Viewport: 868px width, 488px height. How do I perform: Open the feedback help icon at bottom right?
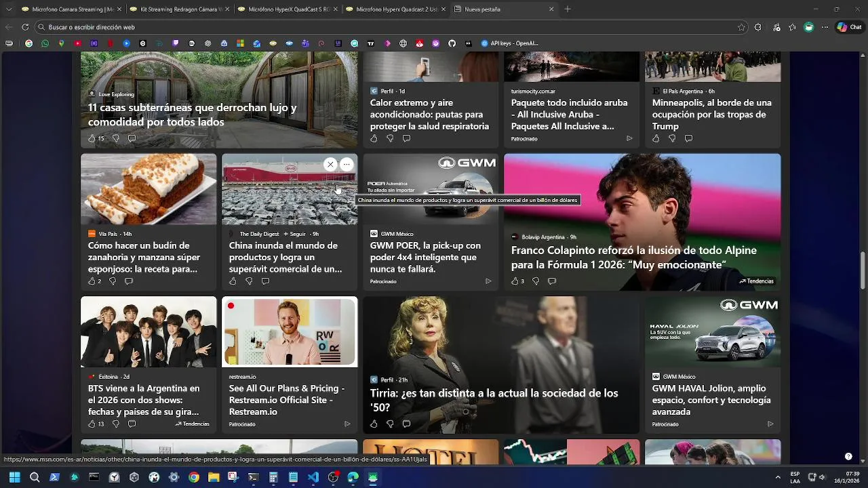848,456
